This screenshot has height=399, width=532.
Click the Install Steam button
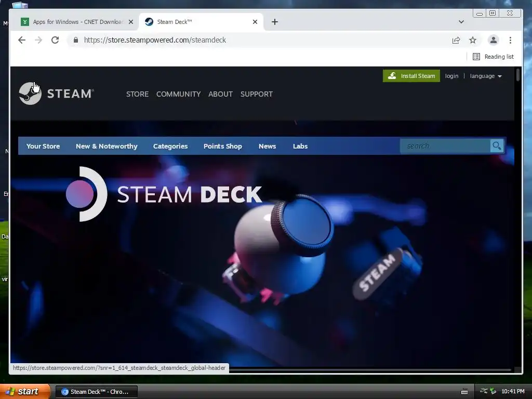coord(411,76)
